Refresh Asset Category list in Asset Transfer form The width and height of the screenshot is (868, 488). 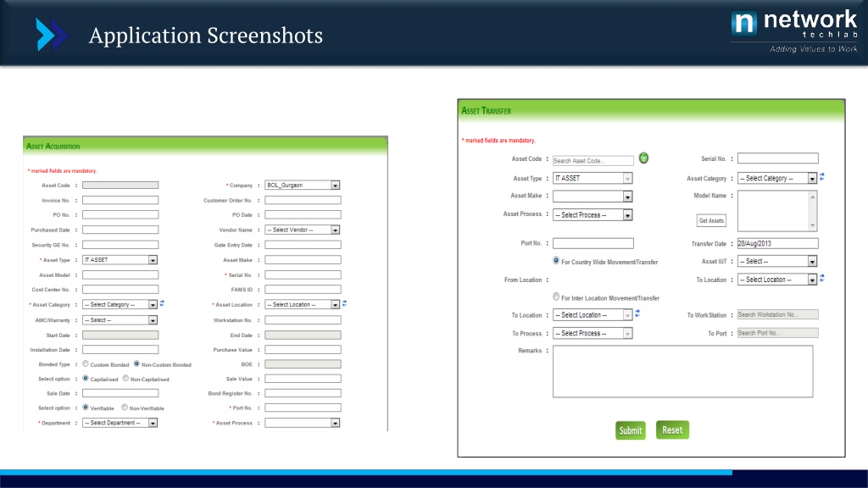tap(822, 177)
